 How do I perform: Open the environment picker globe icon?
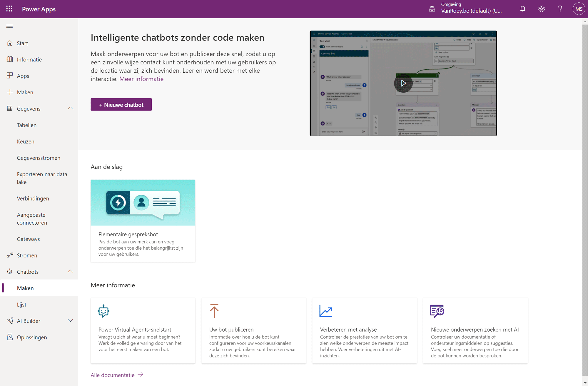click(432, 9)
